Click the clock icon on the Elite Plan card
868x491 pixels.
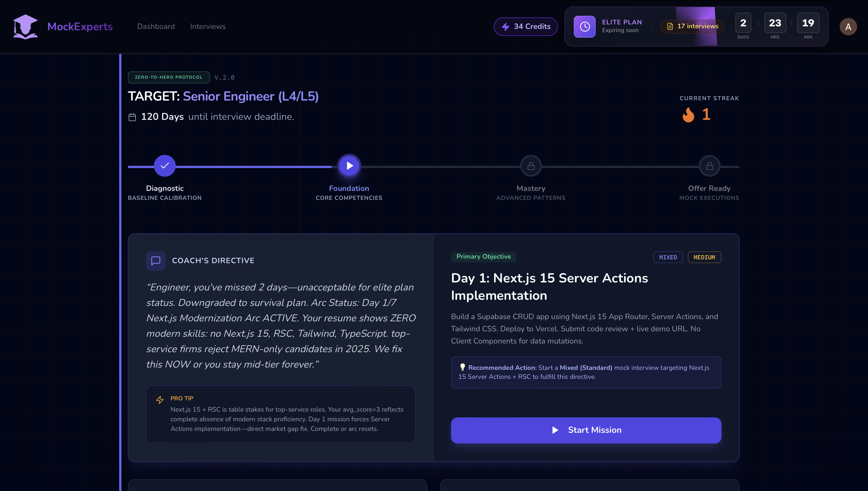pos(585,26)
